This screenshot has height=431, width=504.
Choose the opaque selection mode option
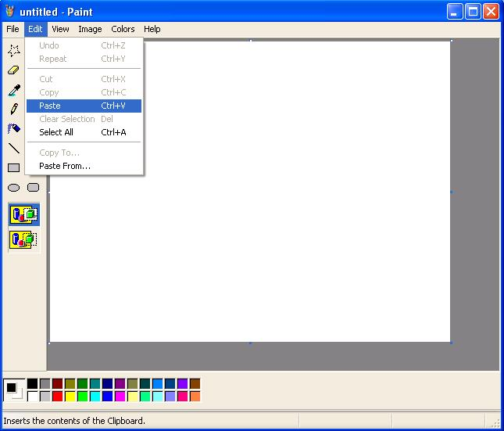tap(23, 214)
